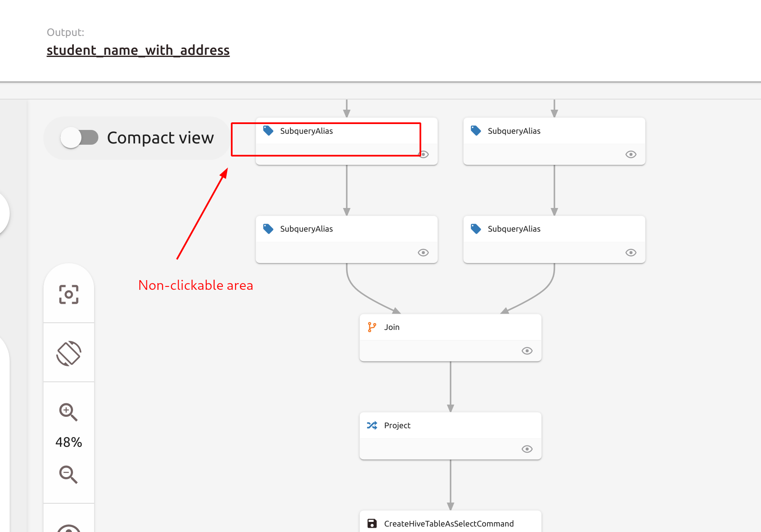
Task: Enable the Compact view toggle
Action: pos(81,138)
